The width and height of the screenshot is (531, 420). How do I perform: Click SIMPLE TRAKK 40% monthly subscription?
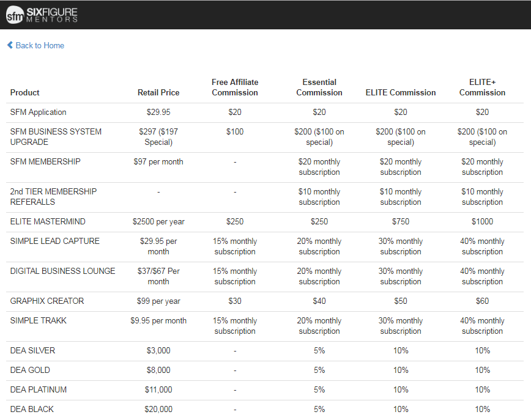(482, 326)
